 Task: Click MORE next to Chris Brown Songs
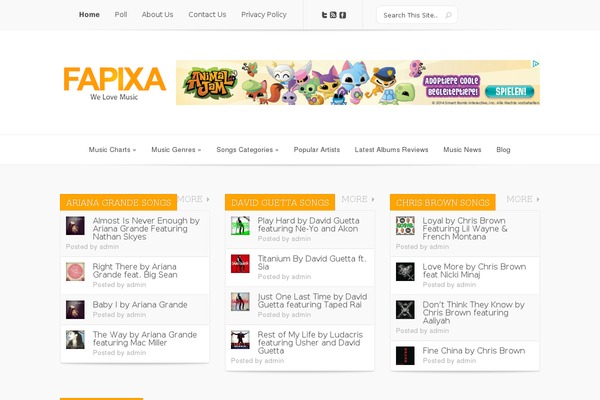(x=523, y=199)
